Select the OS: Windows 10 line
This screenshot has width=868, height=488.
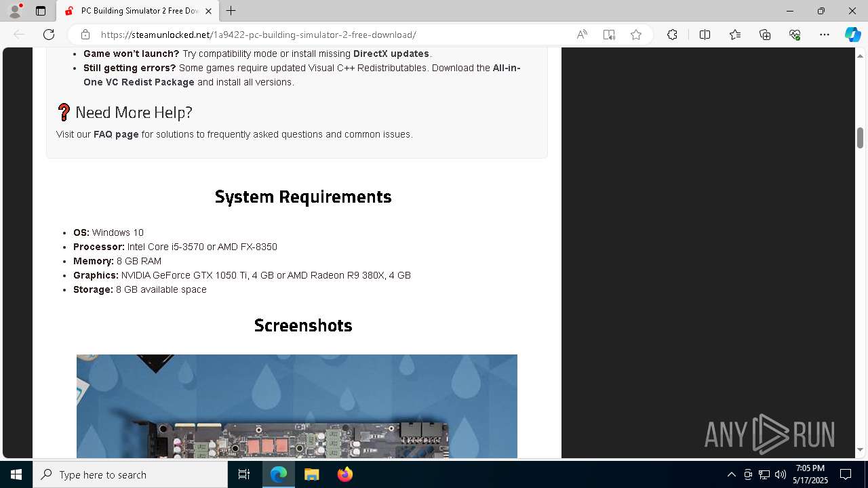click(108, 232)
